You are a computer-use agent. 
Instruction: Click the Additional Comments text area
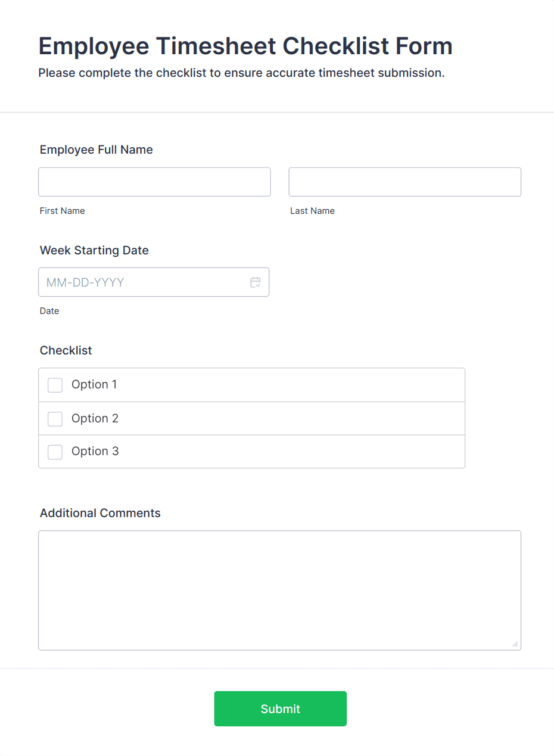coord(280,590)
